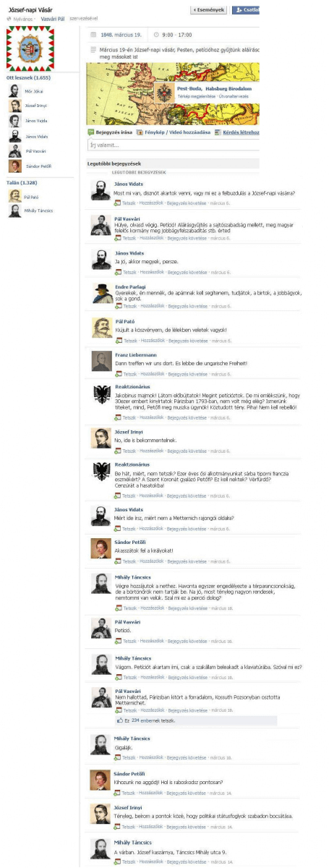Select the Kérdés létrehozása tab
This screenshot has width=329, height=868.
tap(237, 132)
